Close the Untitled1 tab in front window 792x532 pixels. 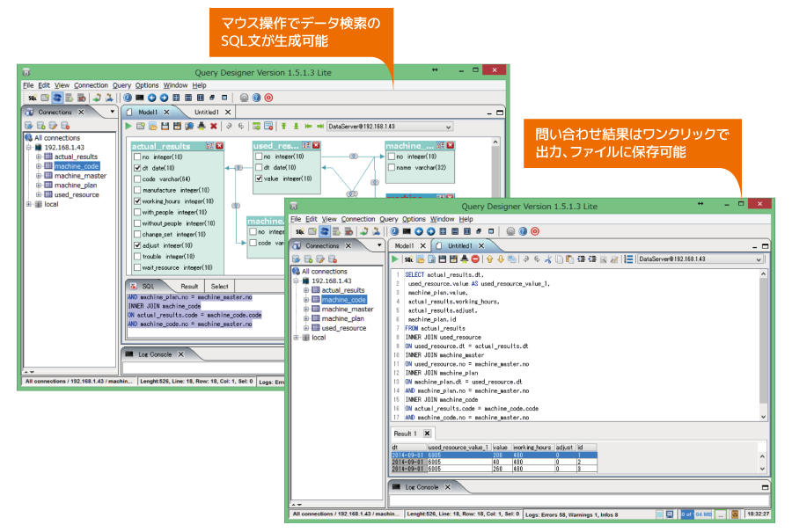click(x=481, y=246)
